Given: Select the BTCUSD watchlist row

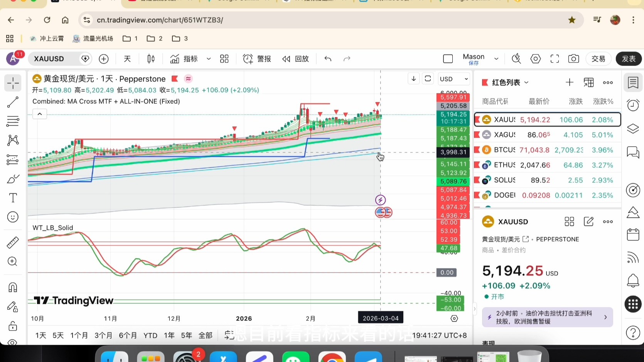Looking at the screenshot, I should coord(547,150).
